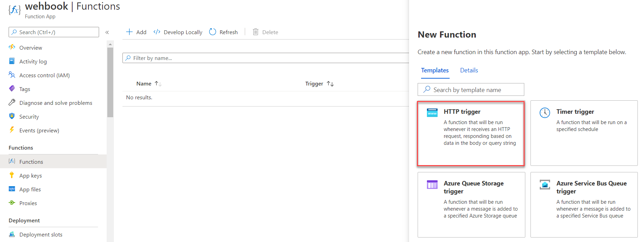Image resolution: width=644 pixels, height=242 pixels.
Task: Click the Azure Service Bus Queue trigger description
Action: tap(593, 209)
